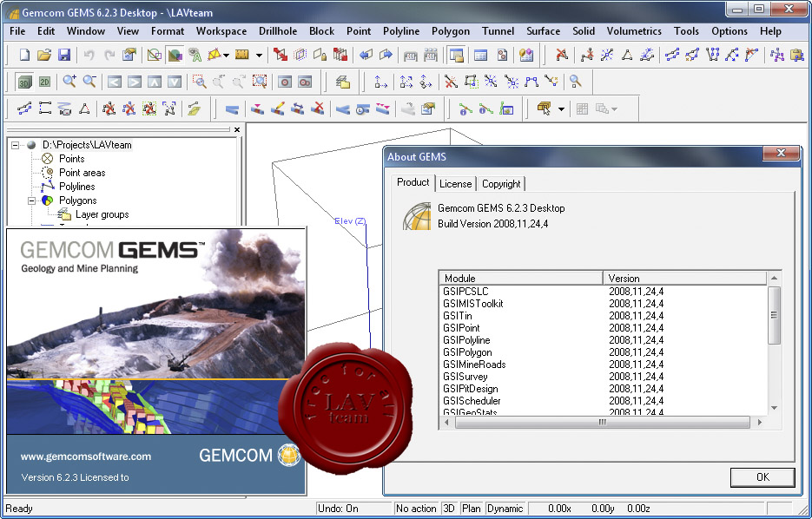Click the ruler measure tool icon
This screenshot has width=812, height=519.
(x=242, y=55)
